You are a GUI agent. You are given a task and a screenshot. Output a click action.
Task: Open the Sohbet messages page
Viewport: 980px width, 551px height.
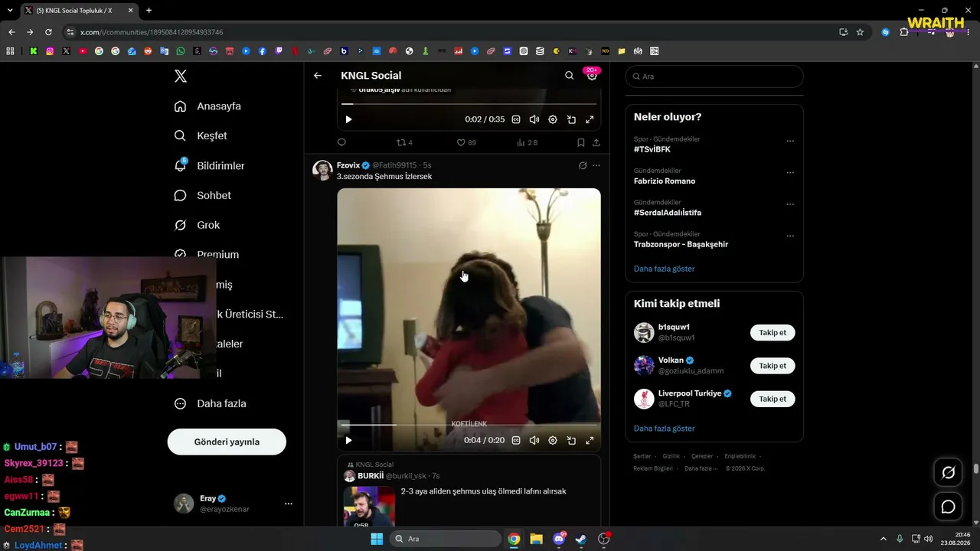[x=202, y=196]
